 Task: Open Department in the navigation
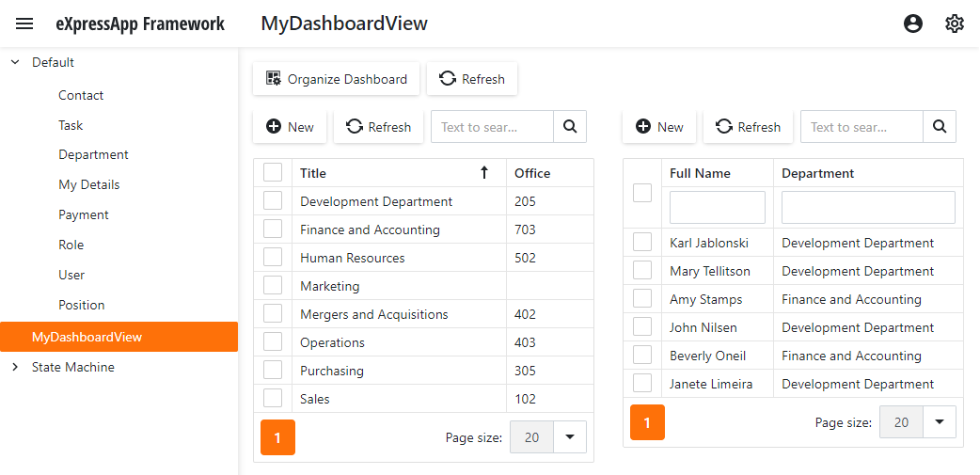[x=93, y=154]
